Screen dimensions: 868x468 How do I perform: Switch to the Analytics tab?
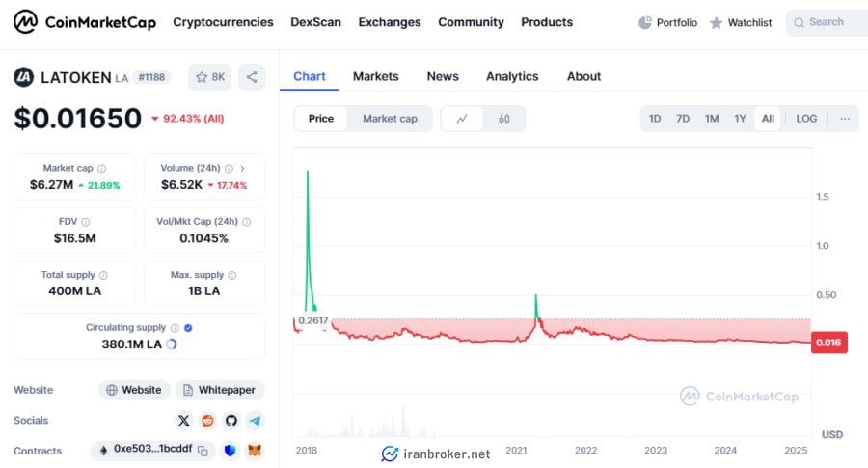point(512,76)
